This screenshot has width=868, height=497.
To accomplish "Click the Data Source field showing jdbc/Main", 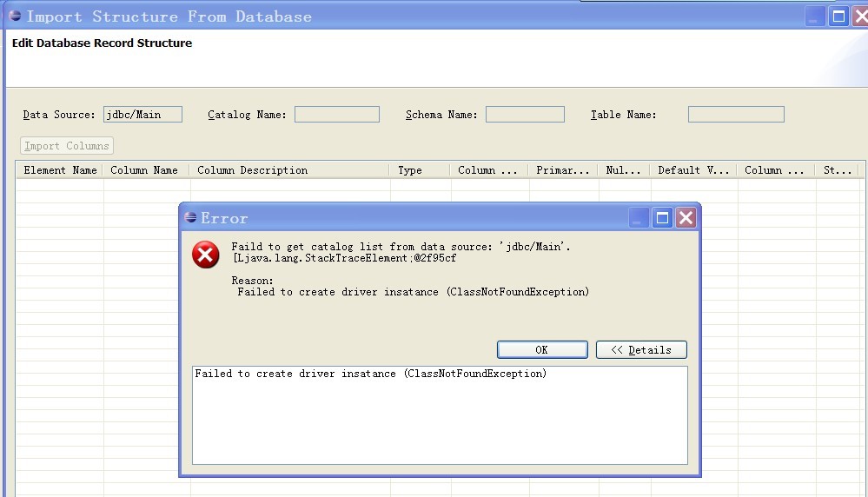I will click(142, 115).
